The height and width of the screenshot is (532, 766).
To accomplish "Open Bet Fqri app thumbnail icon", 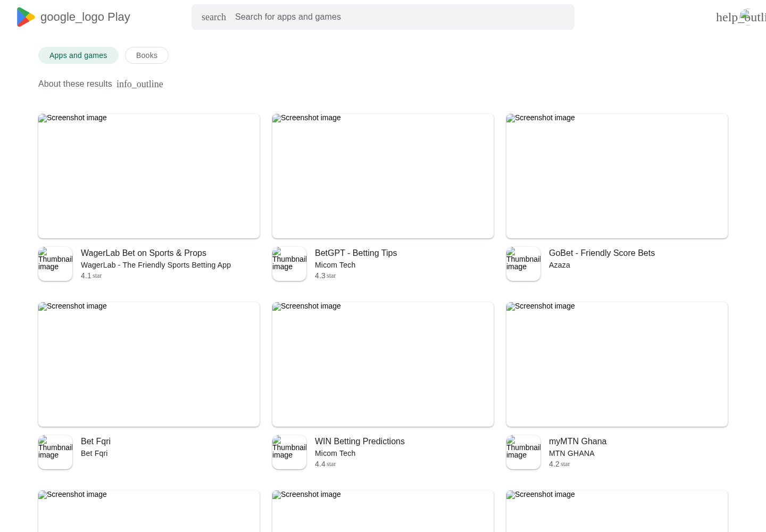I will point(55,452).
